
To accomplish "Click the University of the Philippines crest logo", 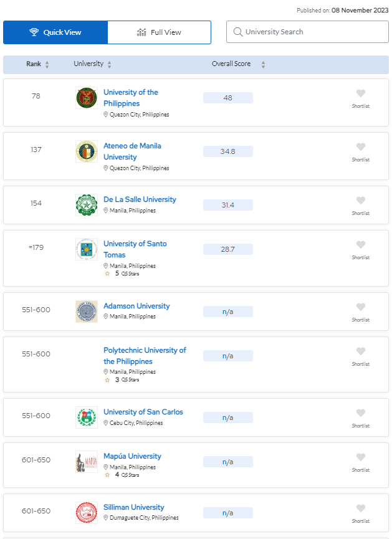I will [87, 97].
